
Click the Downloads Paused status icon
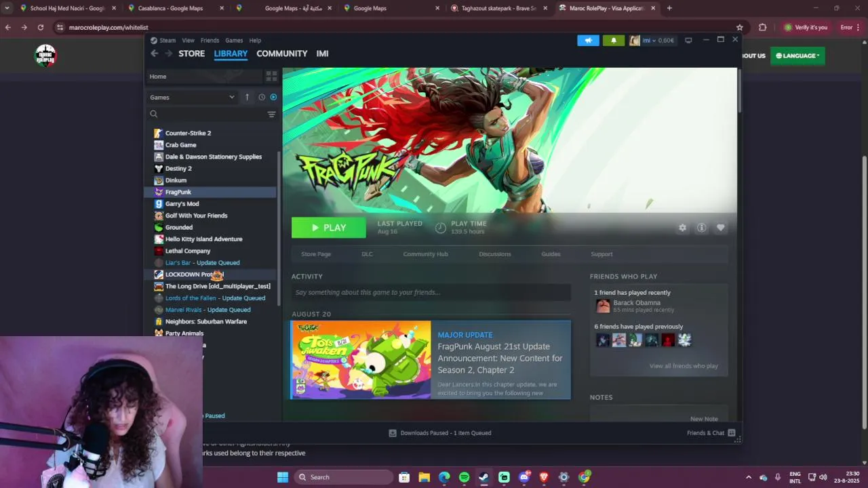point(393,433)
